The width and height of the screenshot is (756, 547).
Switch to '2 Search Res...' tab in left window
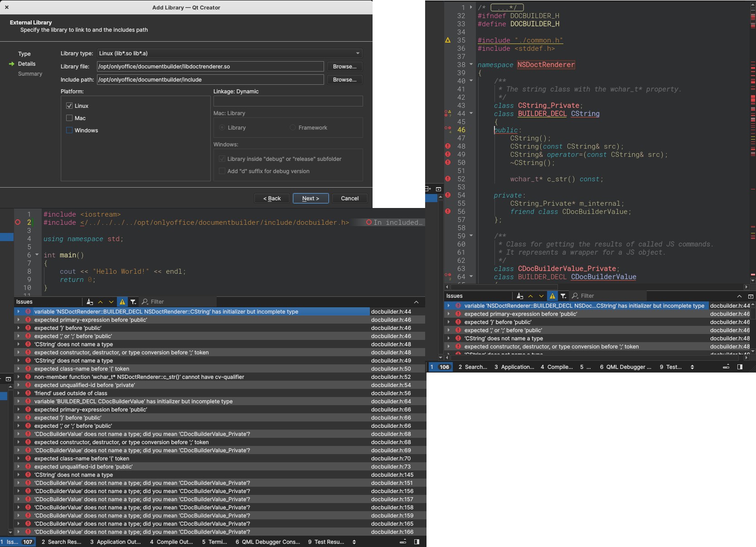[61, 542]
